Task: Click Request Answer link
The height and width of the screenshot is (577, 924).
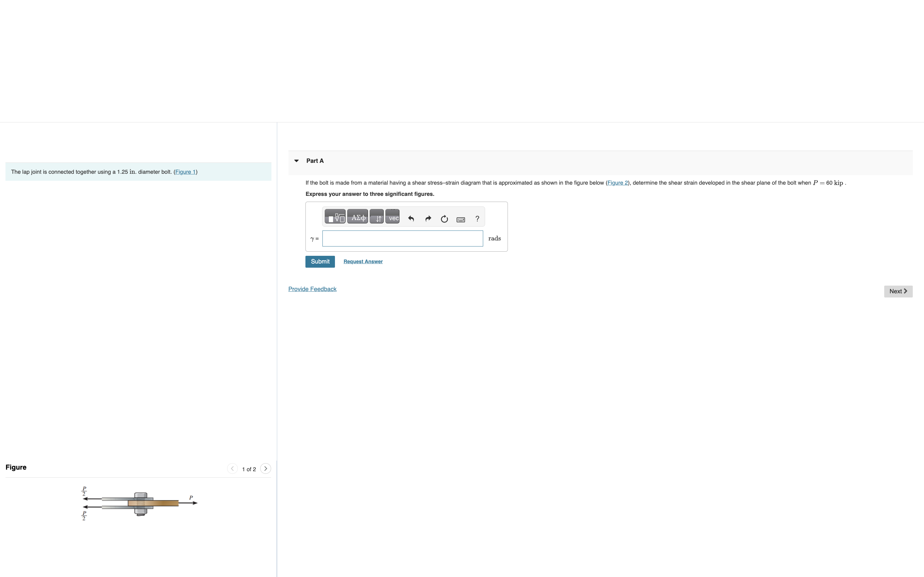Action: pyautogui.click(x=363, y=262)
